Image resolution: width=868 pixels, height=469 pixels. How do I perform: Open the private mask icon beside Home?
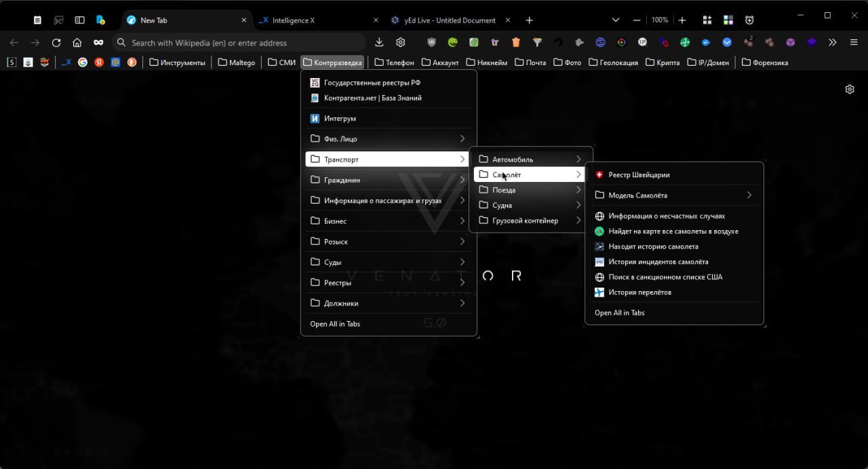click(x=98, y=42)
